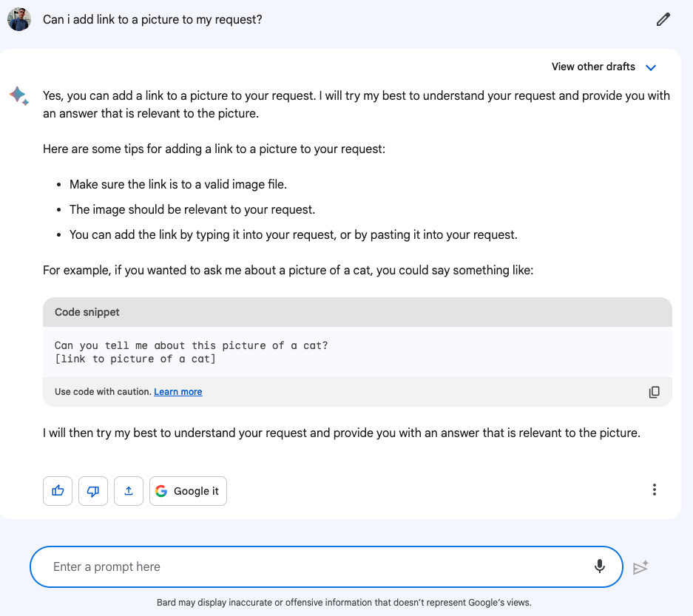
Task: Click the user question text at top
Action: pyautogui.click(x=152, y=20)
